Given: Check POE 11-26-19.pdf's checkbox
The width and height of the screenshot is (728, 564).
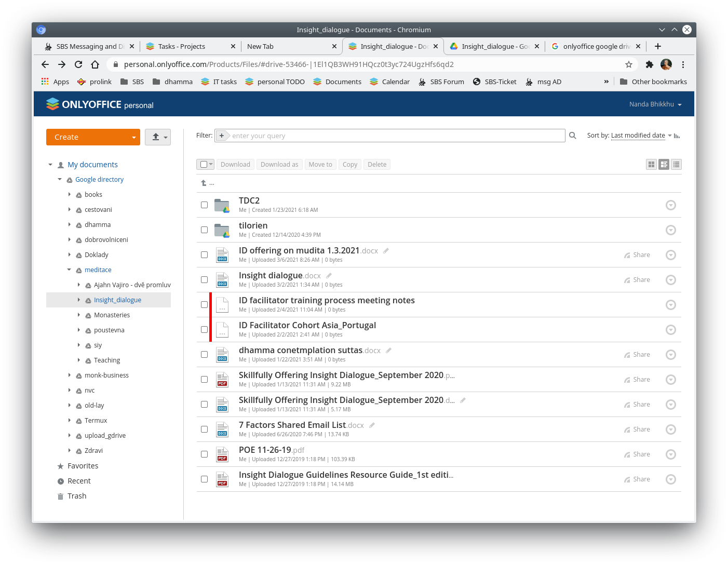Looking at the screenshot, I should pyautogui.click(x=204, y=454).
